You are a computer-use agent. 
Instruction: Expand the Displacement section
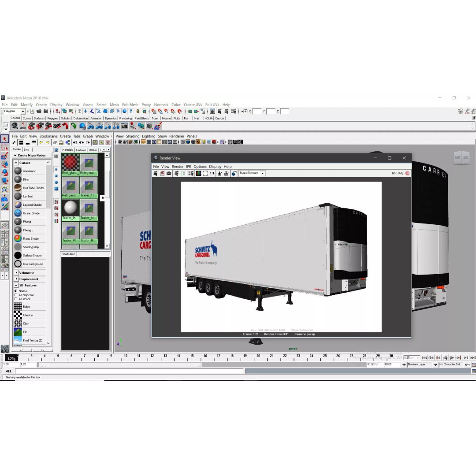16,279
